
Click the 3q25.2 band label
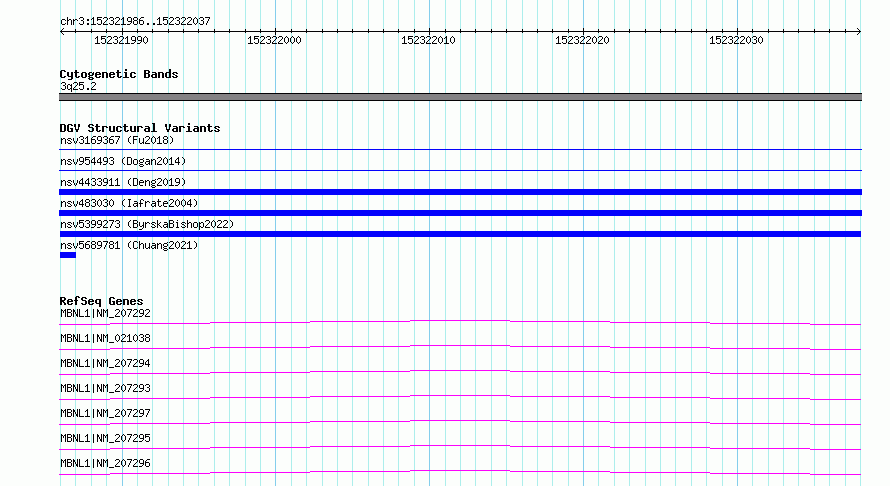point(78,86)
